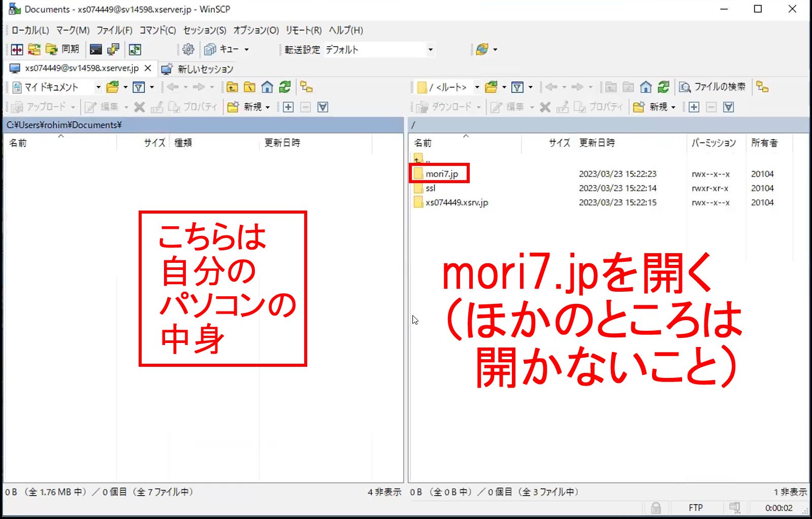The image size is (812, 519).
Task: Go to remote home directory icon
Action: coord(646,87)
